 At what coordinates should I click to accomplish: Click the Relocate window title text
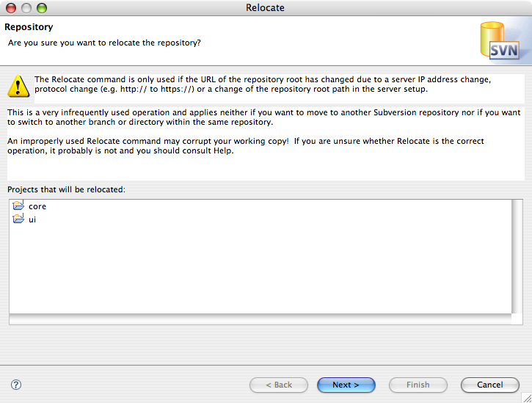(x=265, y=8)
